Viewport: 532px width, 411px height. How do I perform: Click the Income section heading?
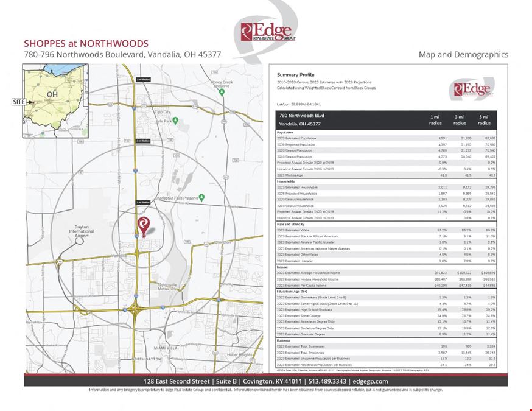pos(282,267)
